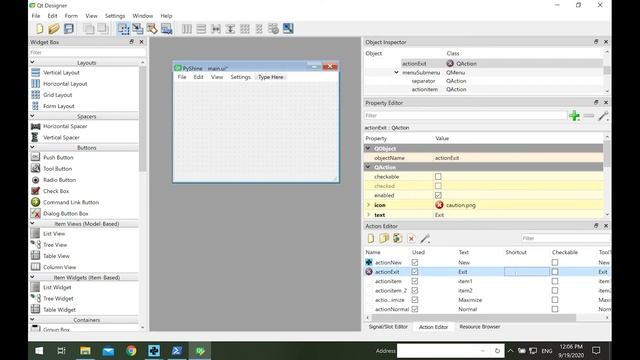Switch to Edit Signals/Slots mode icon

tap(138, 29)
